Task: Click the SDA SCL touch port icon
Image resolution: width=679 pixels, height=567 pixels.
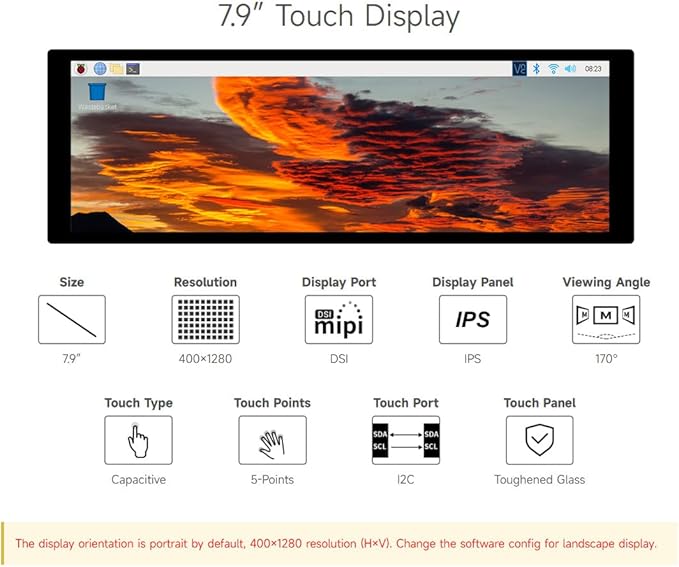Action: 406,440
